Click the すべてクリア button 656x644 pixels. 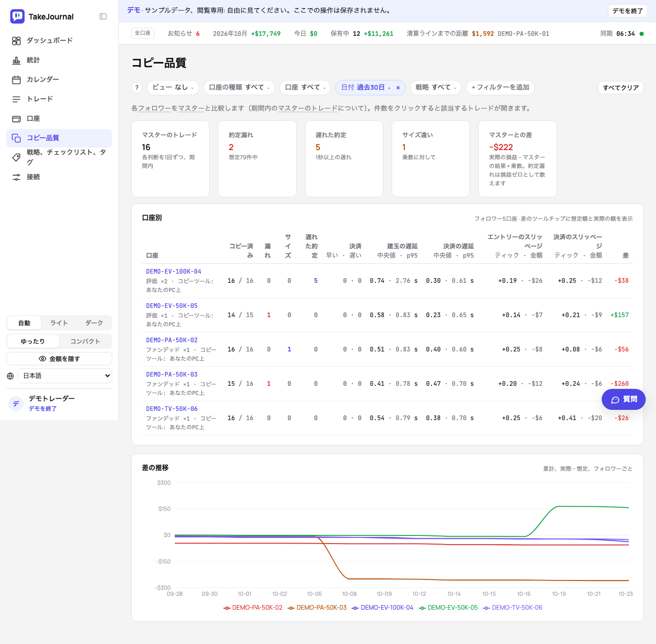621,88
